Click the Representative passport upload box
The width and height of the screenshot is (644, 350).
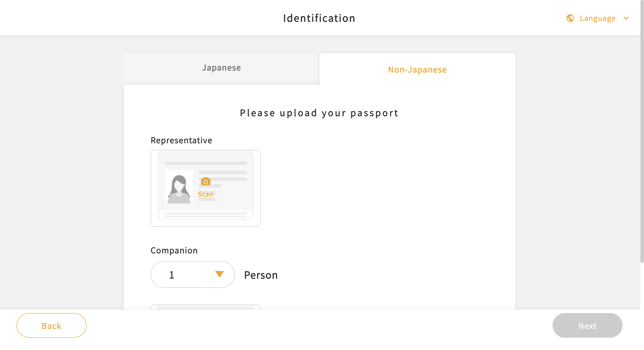click(x=205, y=188)
